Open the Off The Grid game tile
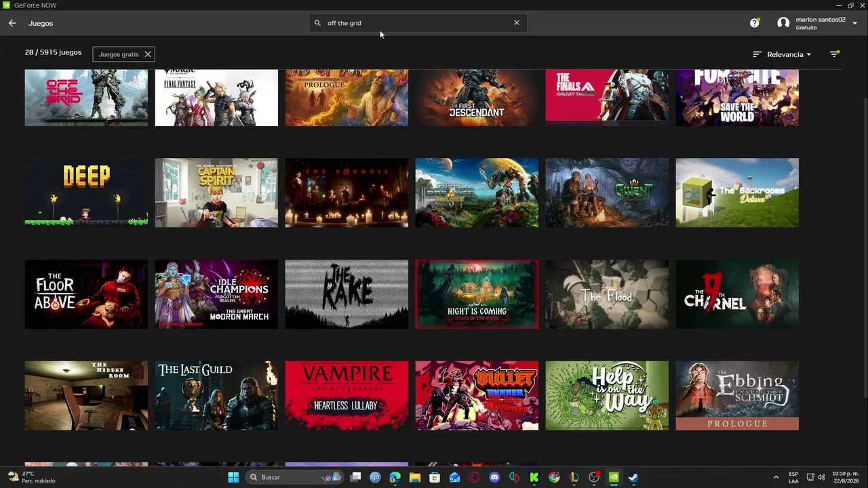This screenshot has height=488, width=868. tap(86, 98)
